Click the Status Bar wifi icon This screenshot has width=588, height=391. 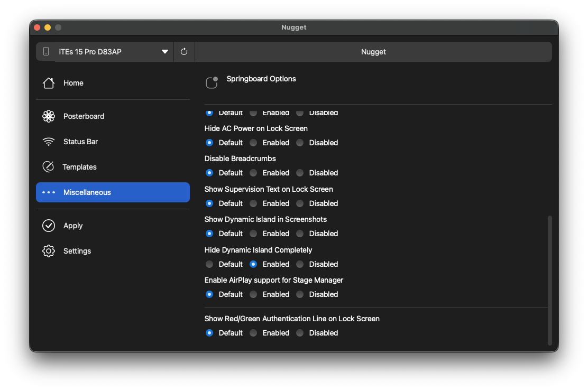tap(49, 142)
